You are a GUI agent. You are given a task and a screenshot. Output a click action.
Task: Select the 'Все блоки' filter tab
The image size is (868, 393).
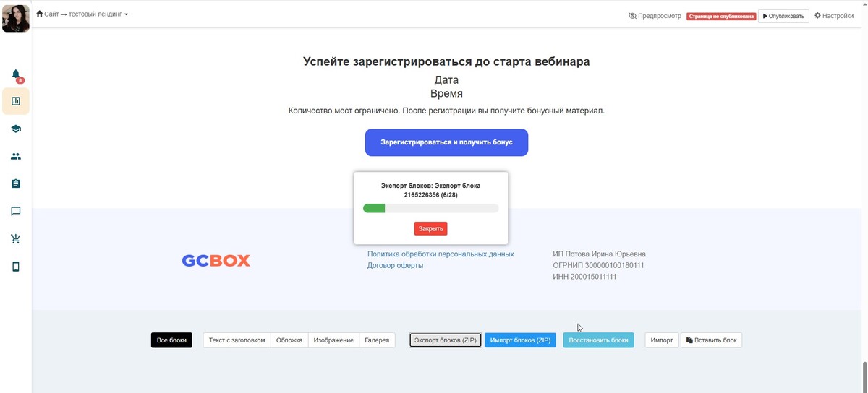click(x=171, y=340)
